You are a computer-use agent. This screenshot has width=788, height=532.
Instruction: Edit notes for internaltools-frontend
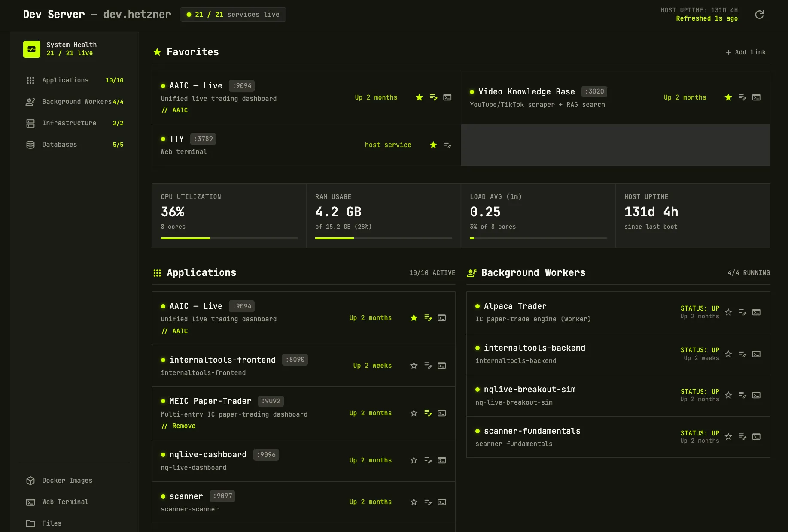click(428, 366)
